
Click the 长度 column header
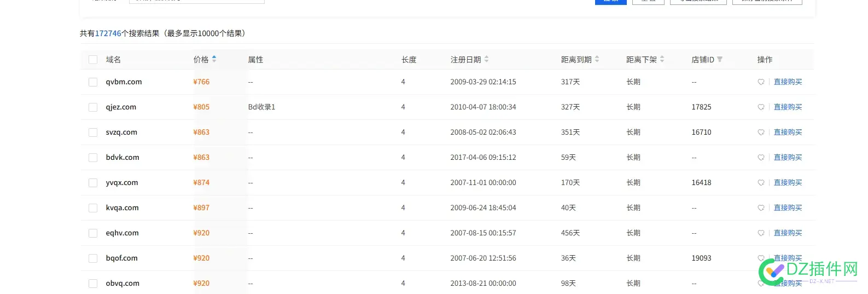[x=409, y=60]
